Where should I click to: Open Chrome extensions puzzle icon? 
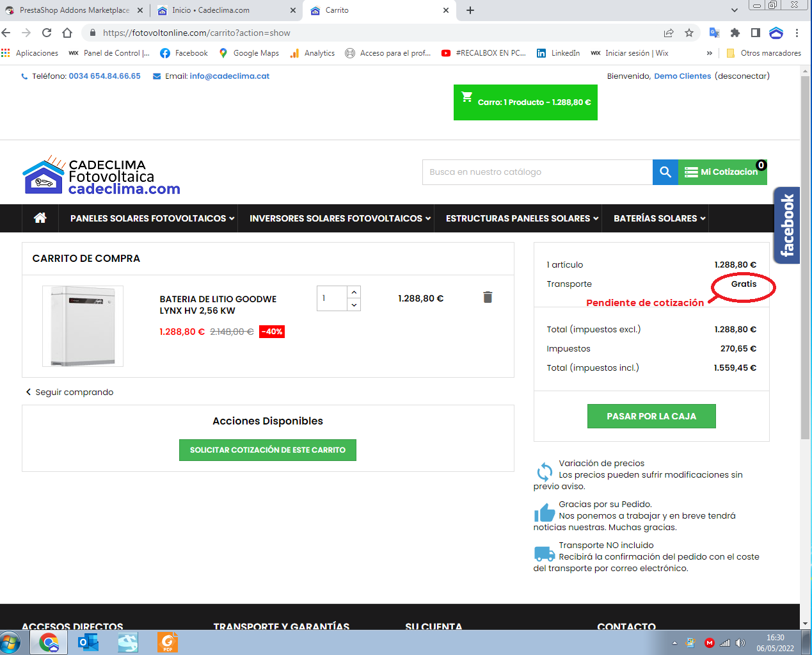click(735, 33)
